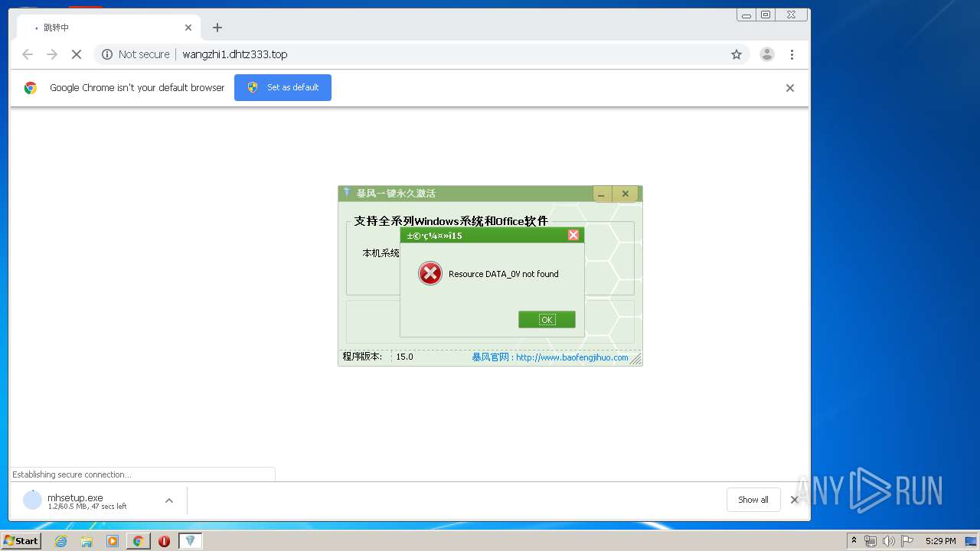
Task: Close the downloads bar
Action: tap(794, 500)
